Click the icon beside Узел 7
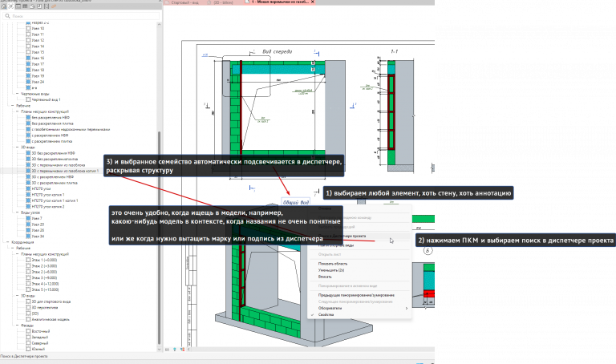The height and width of the screenshot is (364, 616). [28, 218]
